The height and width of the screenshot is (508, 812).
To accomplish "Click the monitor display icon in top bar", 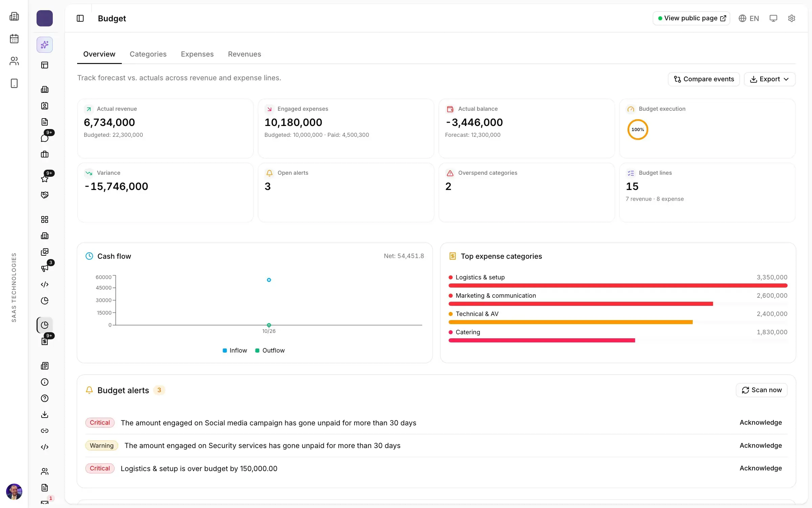I will [773, 18].
